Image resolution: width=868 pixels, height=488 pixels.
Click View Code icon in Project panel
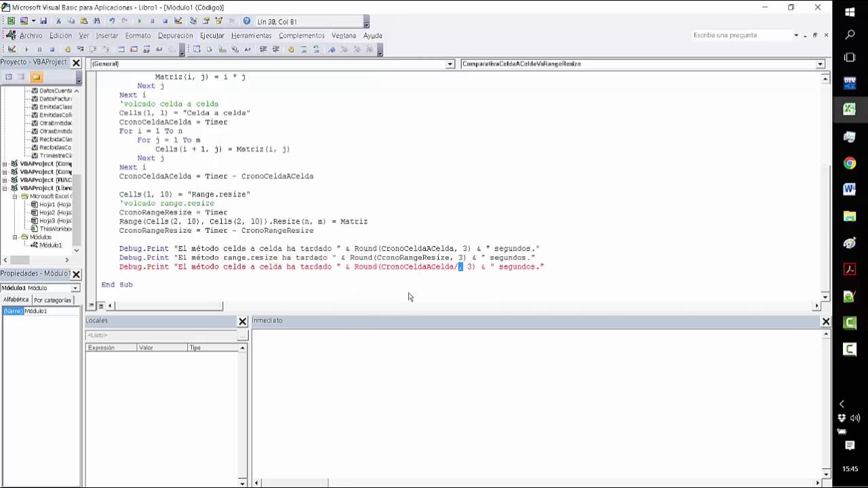9,77
